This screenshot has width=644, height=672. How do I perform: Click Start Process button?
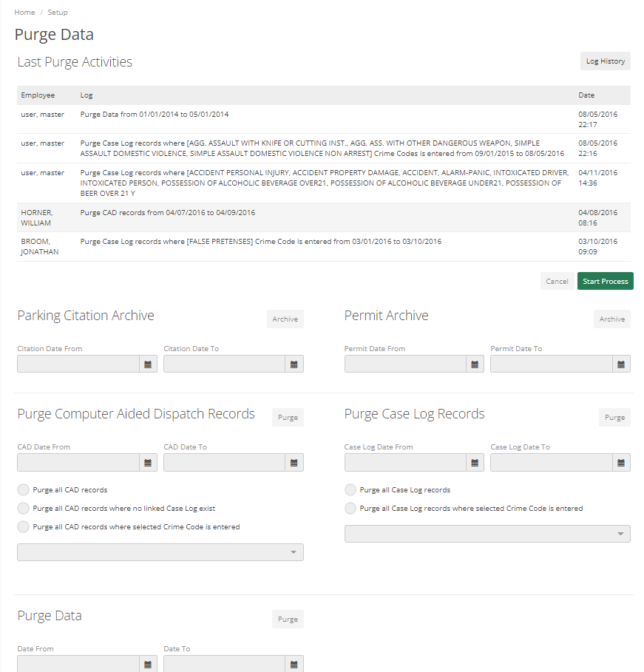click(606, 281)
